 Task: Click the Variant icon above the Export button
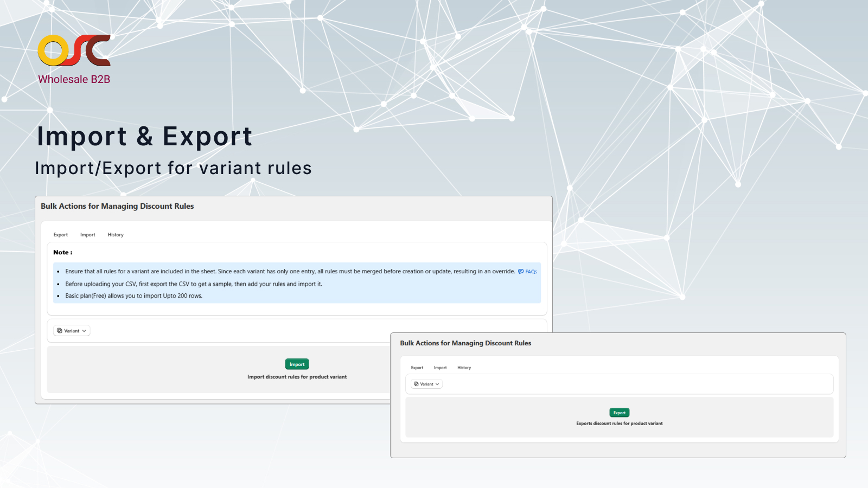[x=416, y=384]
